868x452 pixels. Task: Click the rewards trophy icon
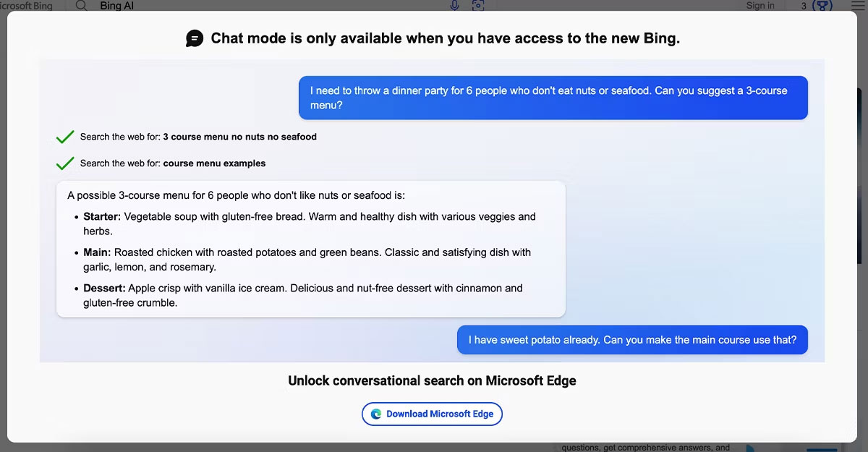click(822, 6)
